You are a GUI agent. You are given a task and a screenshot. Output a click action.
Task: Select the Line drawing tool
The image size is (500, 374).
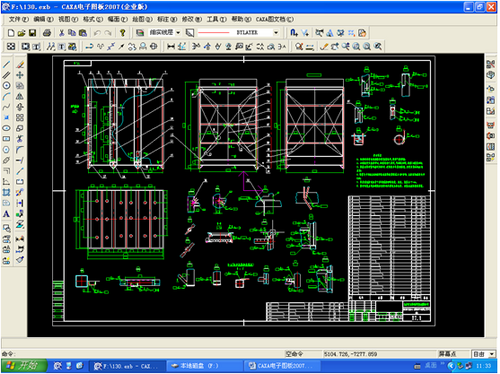[x=6, y=64]
